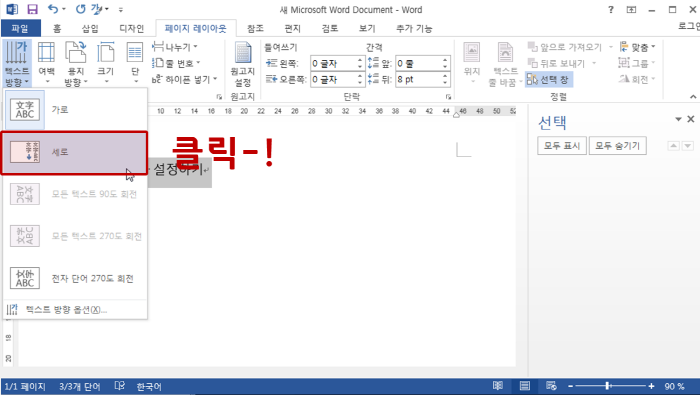Open Hyphenation (하이픈 넣기) dropdown
Viewport: 700px width, 395px height.
[x=184, y=79]
